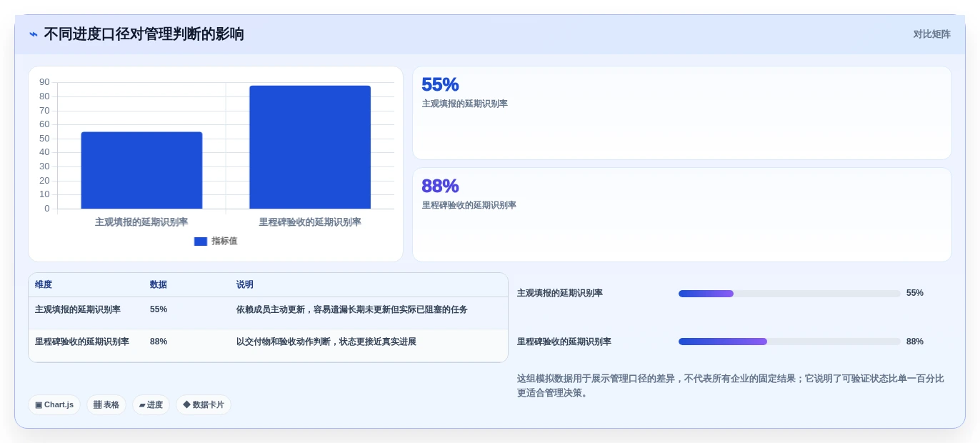Click the 主观填报的延期识别率 bar in the chart
Image resolution: width=980 pixels, height=443 pixels.
141,170
